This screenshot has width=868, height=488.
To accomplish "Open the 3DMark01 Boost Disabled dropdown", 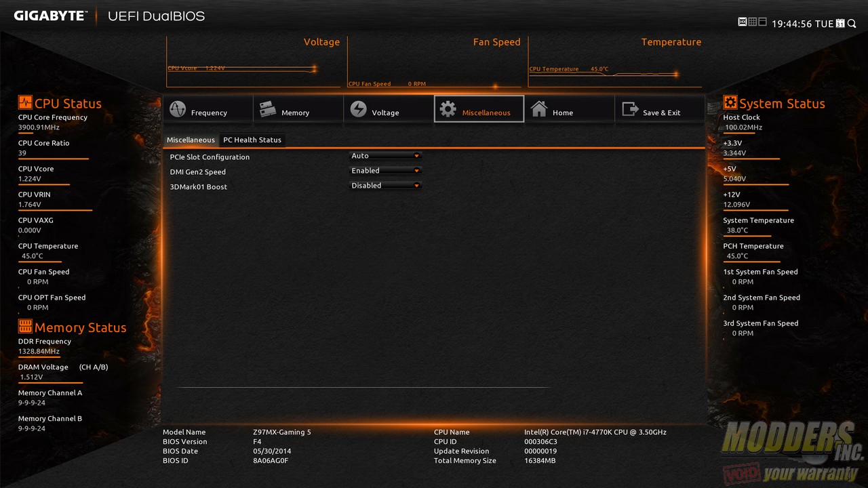I will pyautogui.click(x=386, y=186).
